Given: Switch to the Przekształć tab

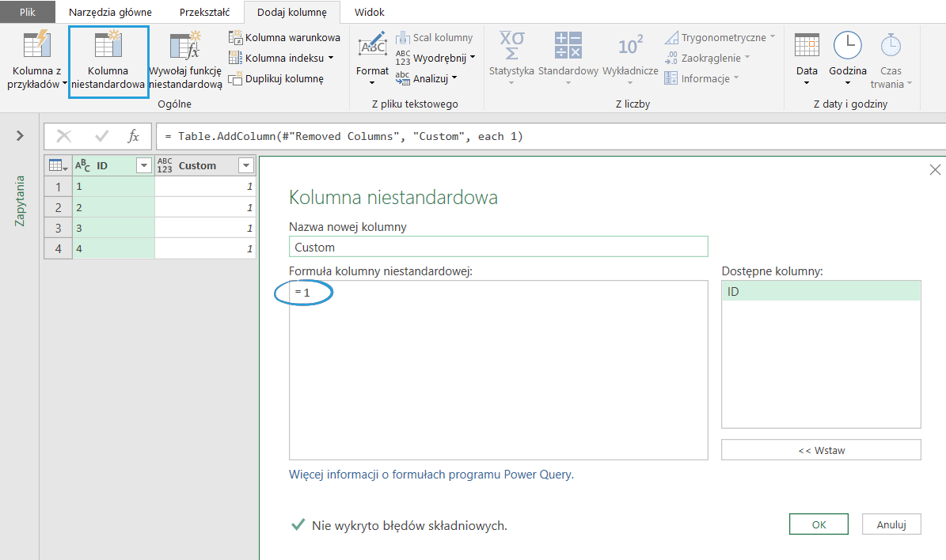Looking at the screenshot, I should tap(204, 13).
